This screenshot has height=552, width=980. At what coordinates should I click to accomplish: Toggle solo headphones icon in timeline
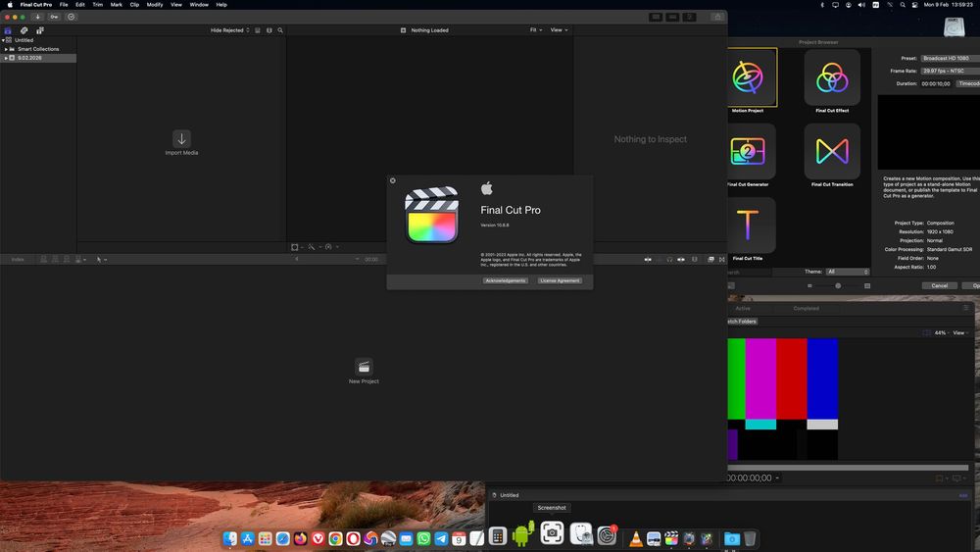(x=669, y=259)
